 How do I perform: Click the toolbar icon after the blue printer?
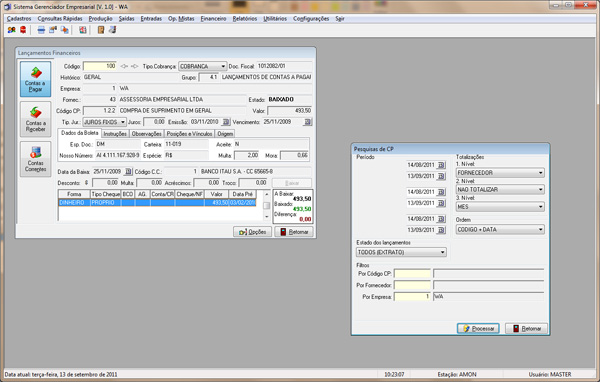(53, 30)
